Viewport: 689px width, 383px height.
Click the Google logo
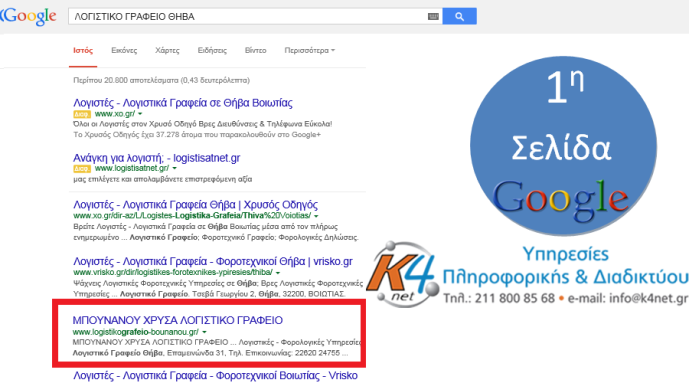point(29,17)
